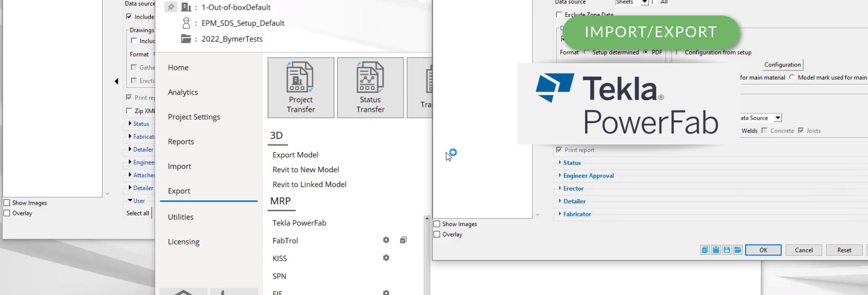Toggle Overlay in the left window
Viewport: 868px width, 295px height.
[x=7, y=213]
